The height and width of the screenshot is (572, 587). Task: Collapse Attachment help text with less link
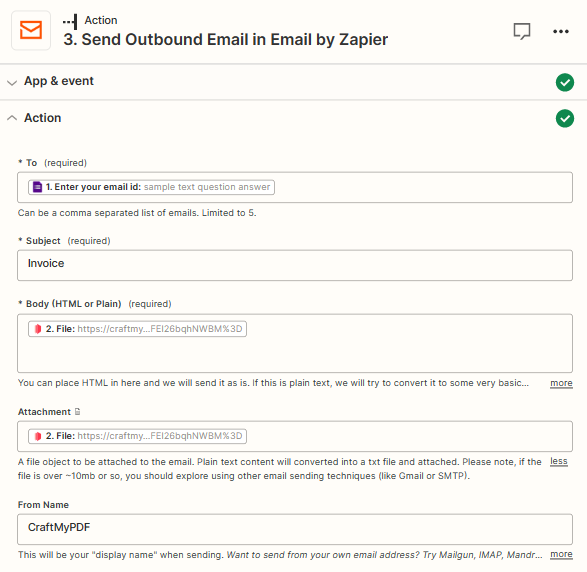(x=559, y=461)
